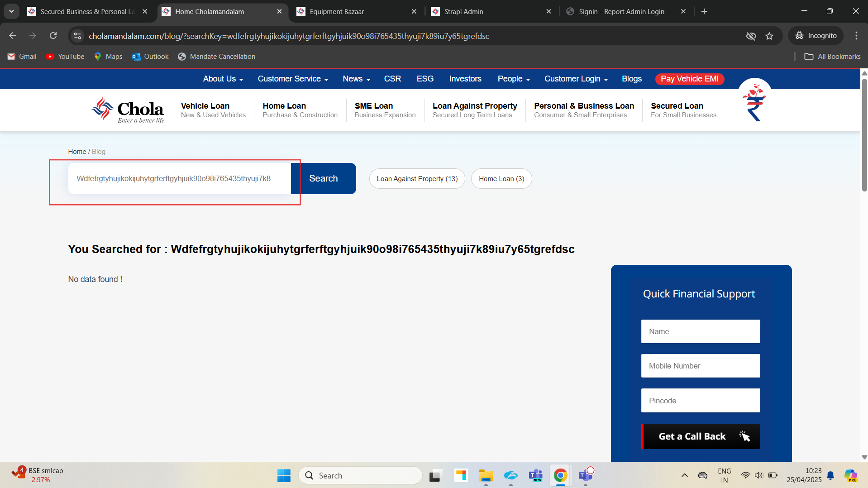Click the Windows taskbar Search box
This screenshot has height=488, width=868.
tap(360, 475)
